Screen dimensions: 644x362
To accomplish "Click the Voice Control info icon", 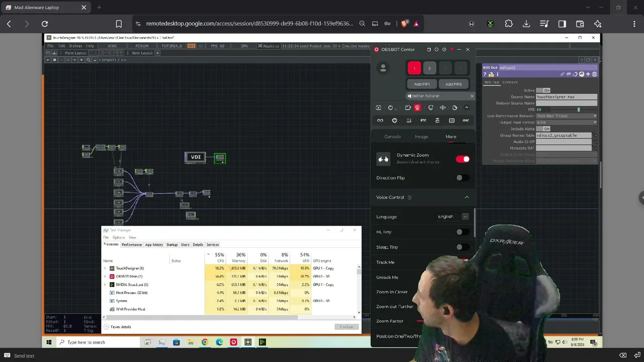I will pyautogui.click(x=410, y=198).
